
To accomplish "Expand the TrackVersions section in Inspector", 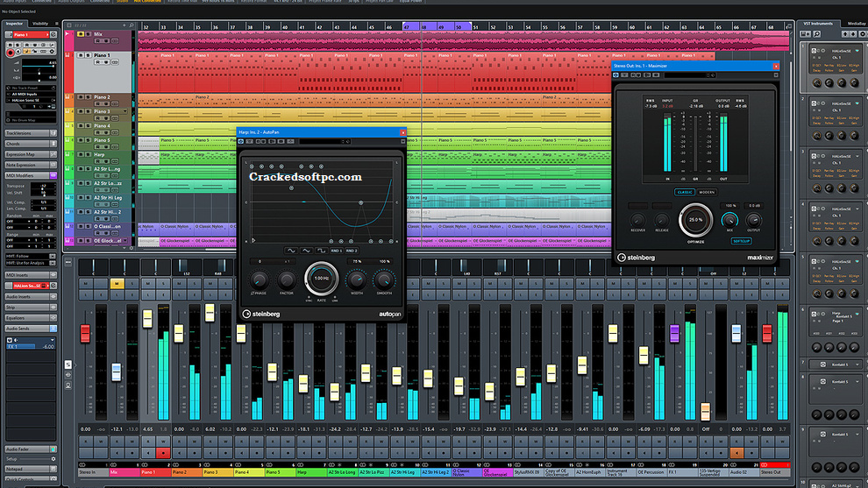I will pyautogui.click(x=31, y=133).
